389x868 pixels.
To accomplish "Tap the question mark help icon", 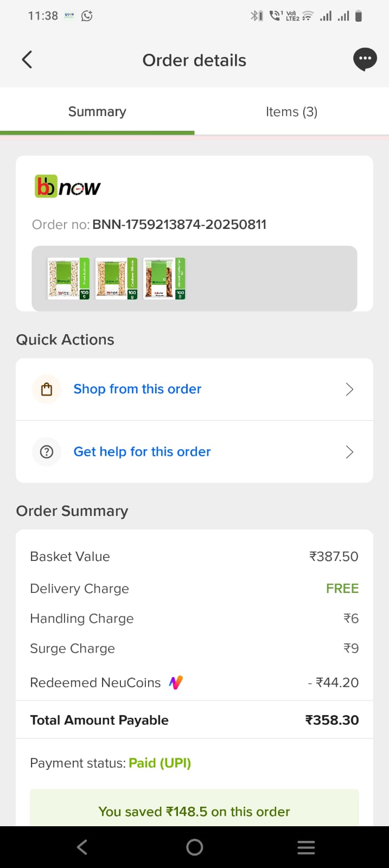I will pos(47,452).
